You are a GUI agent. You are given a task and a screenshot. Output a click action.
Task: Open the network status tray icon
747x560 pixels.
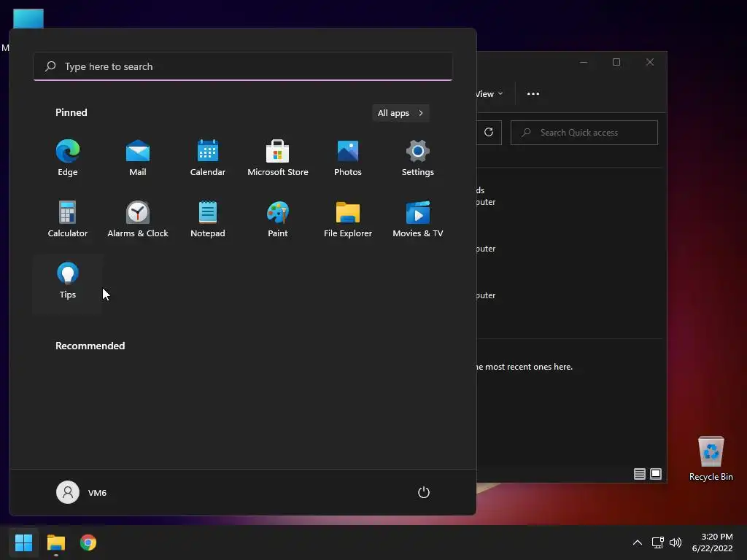(x=658, y=542)
